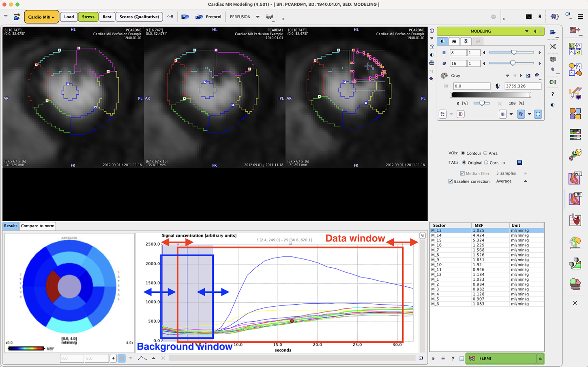Switch to the Compare to norm tab

point(38,226)
